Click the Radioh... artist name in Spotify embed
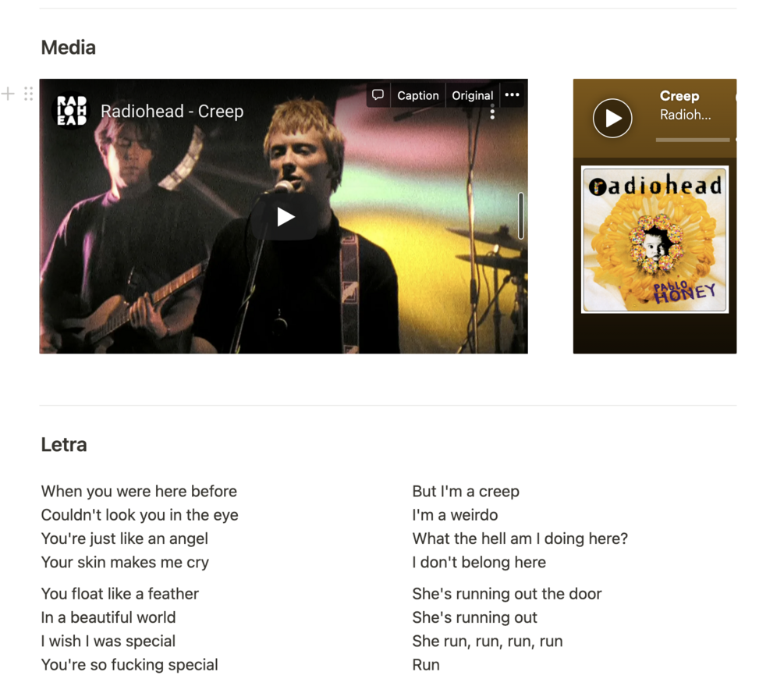This screenshot has width=784, height=679. pyautogui.click(x=685, y=115)
